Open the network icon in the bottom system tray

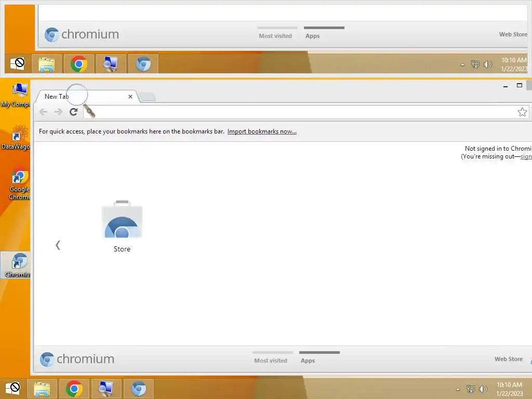click(471, 389)
